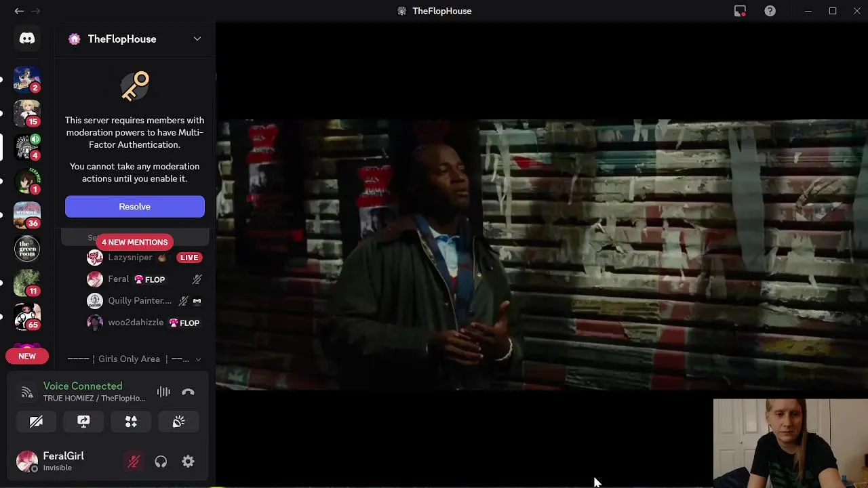Disconnect from voice call
The width and height of the screenshot is (868, 488).
[188, 392]
